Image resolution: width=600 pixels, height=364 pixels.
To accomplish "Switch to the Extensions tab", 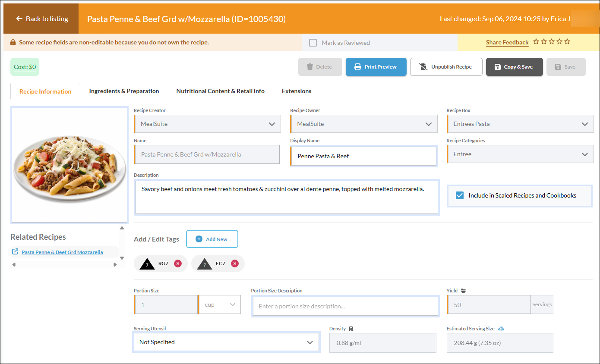I will point(297,91).
